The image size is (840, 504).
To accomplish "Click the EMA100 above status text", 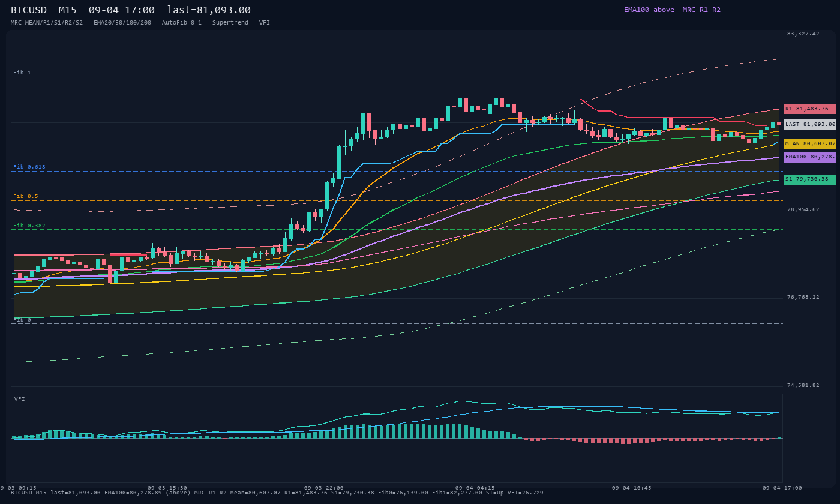I will click(x=649, y=10).
